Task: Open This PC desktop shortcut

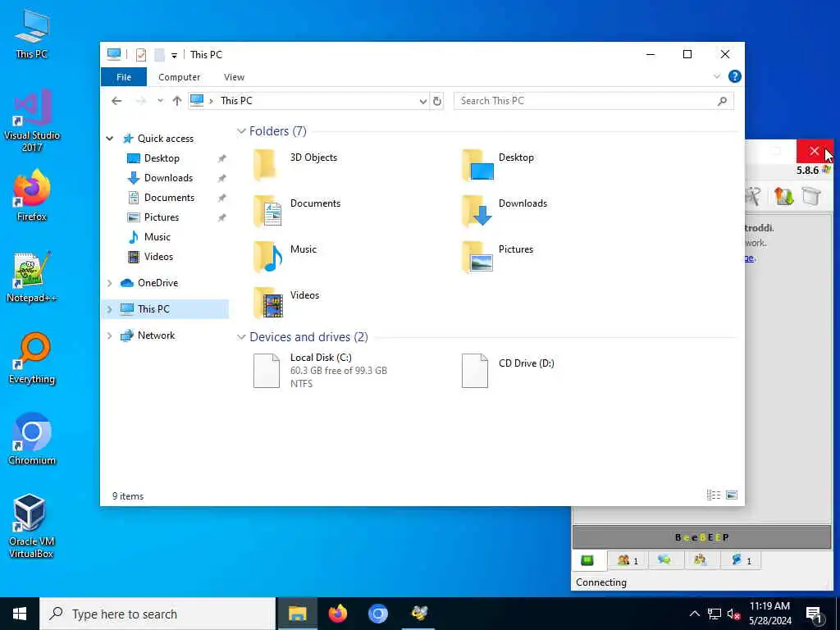Action: pos(32,34)
